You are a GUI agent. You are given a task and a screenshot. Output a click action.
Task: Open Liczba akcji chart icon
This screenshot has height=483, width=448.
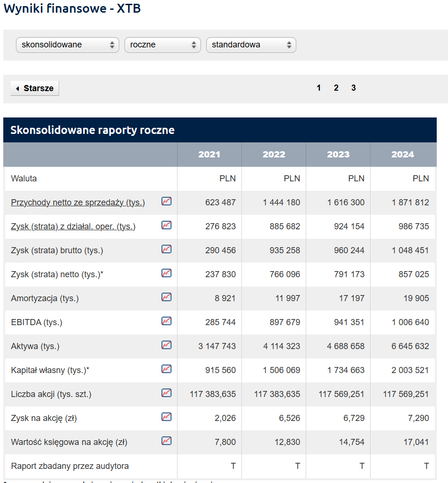coord(166,393)
